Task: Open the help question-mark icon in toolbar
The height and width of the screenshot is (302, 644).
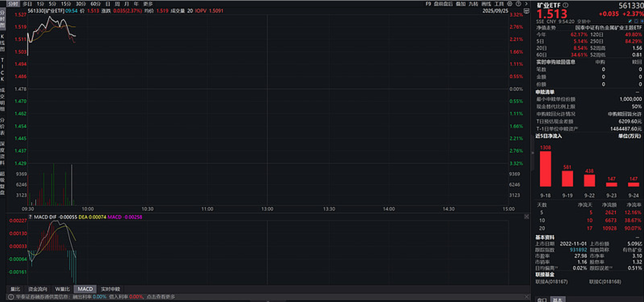Action: (518, 4)
